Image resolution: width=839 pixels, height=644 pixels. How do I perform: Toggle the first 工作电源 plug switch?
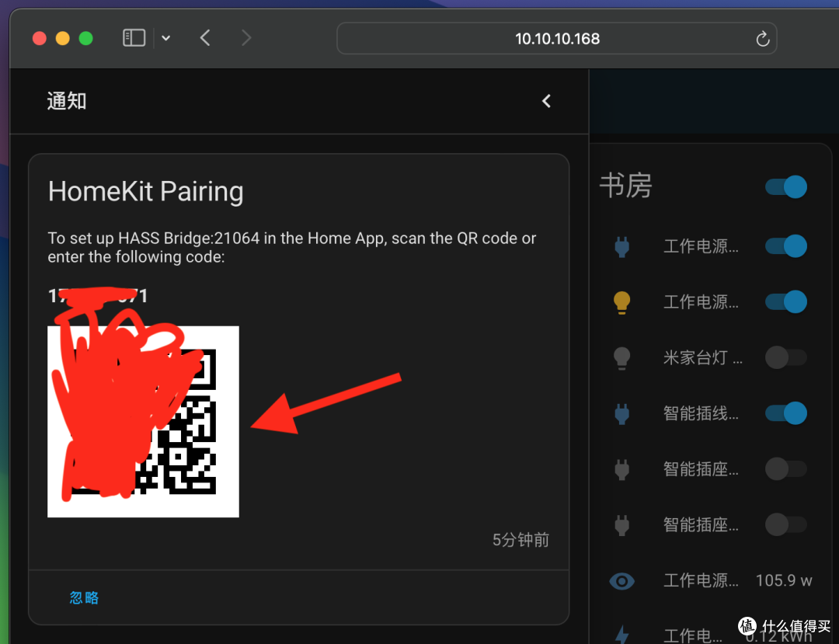click(x=786, y=246)
